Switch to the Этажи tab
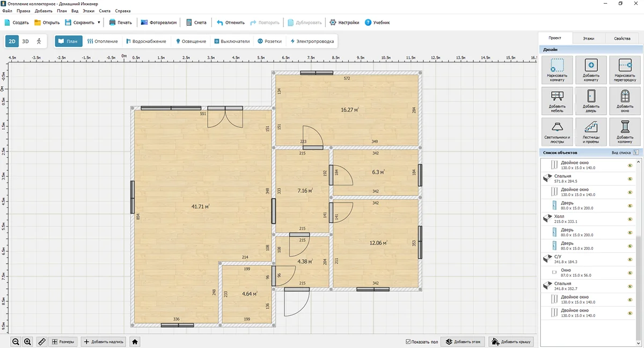Screen dimensions: 644x348 tap(589, 39)
